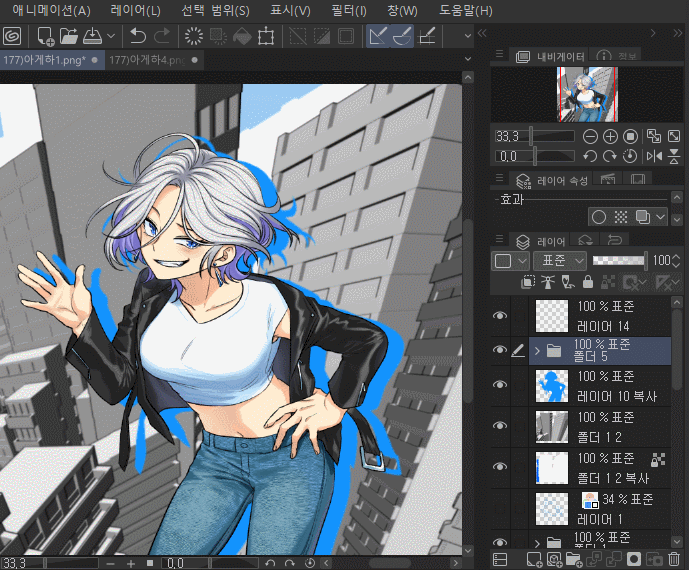This screenshot has height=570, width=689.
Task: Click the opacity 100 stepper arrows
Action: tap(677, 261)
